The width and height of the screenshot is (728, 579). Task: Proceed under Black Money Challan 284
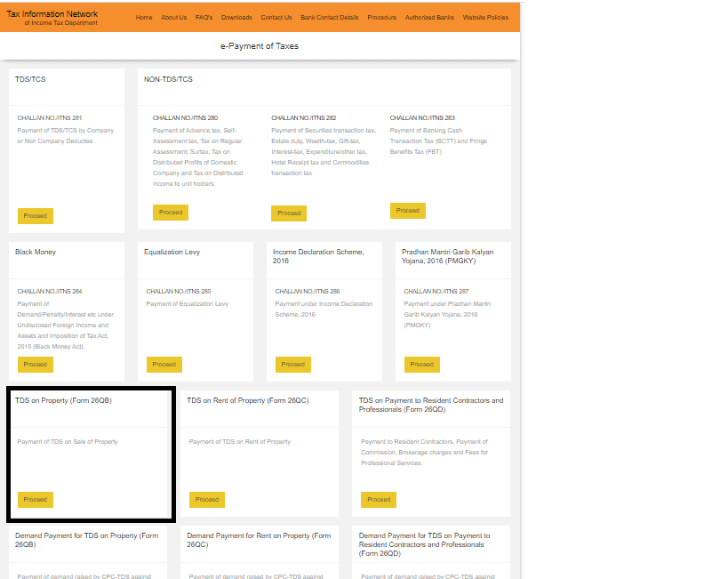(x=36, y=365)
